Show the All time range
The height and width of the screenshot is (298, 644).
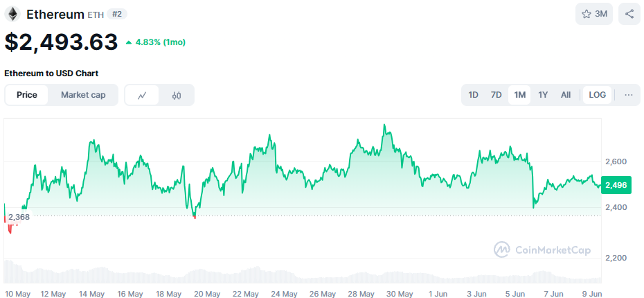click(566, 95)
